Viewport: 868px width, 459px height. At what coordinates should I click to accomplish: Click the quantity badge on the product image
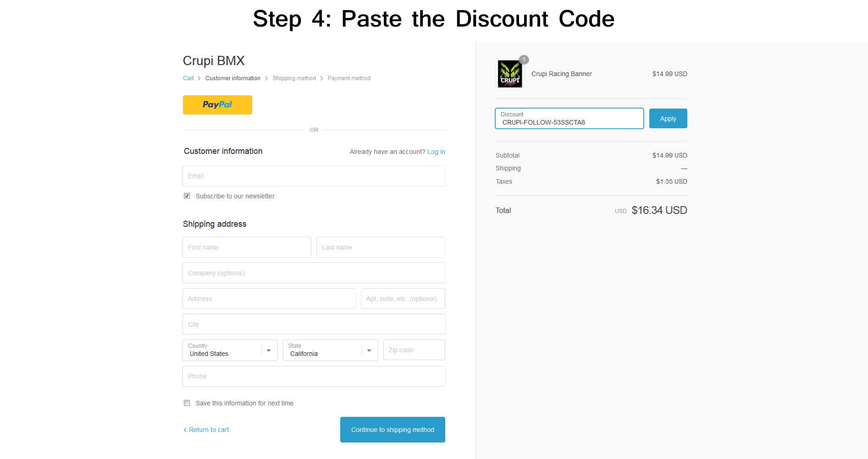tap(524, 60)
